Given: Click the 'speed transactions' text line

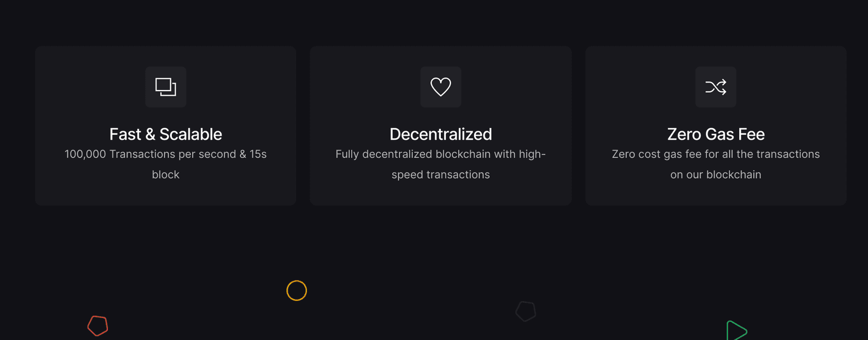Looking at the screenshot, I should click(x=441, y=175).
